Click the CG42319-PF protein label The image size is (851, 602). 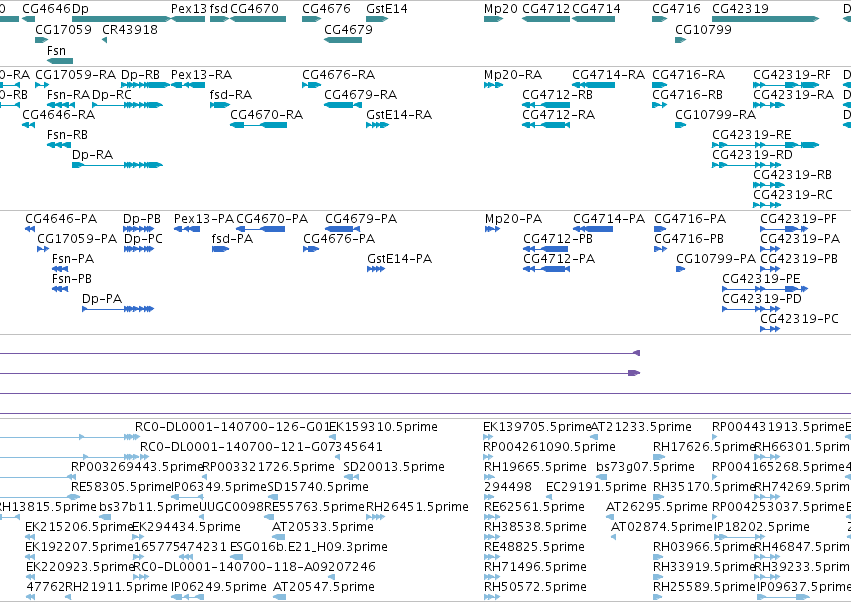click(798, 219)
